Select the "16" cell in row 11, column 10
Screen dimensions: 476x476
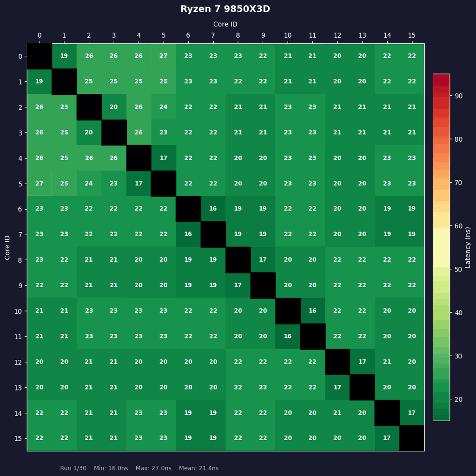coord(288,337)
